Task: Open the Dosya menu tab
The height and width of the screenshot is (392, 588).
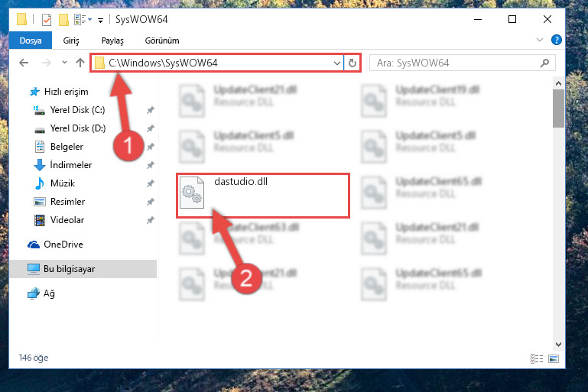Action: 31,40
